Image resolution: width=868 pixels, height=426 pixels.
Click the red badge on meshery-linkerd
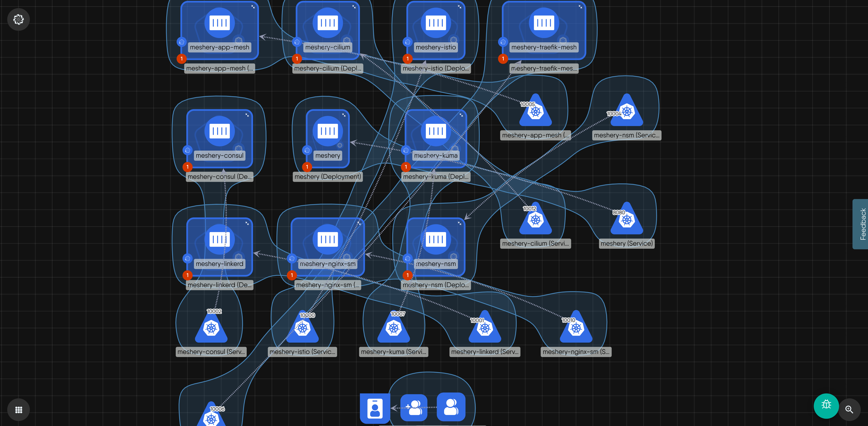[x=187, y=275]
